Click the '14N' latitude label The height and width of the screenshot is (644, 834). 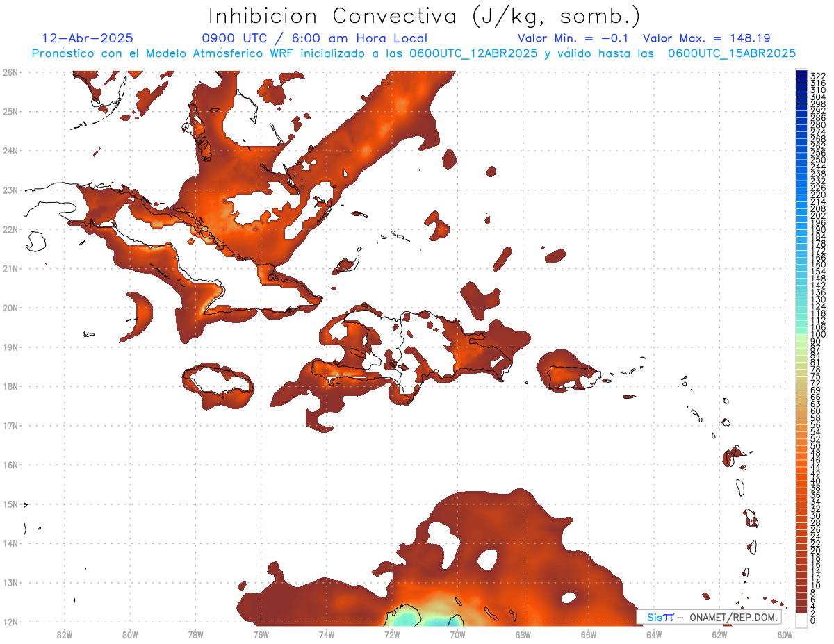pyautogui.click(x=10, y=543)
